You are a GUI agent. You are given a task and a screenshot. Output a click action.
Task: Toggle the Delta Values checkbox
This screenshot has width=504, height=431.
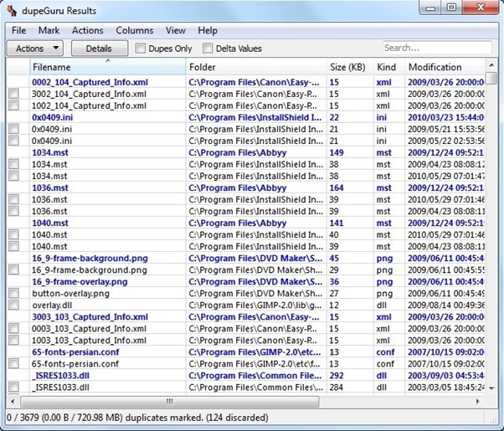point(208,49)
